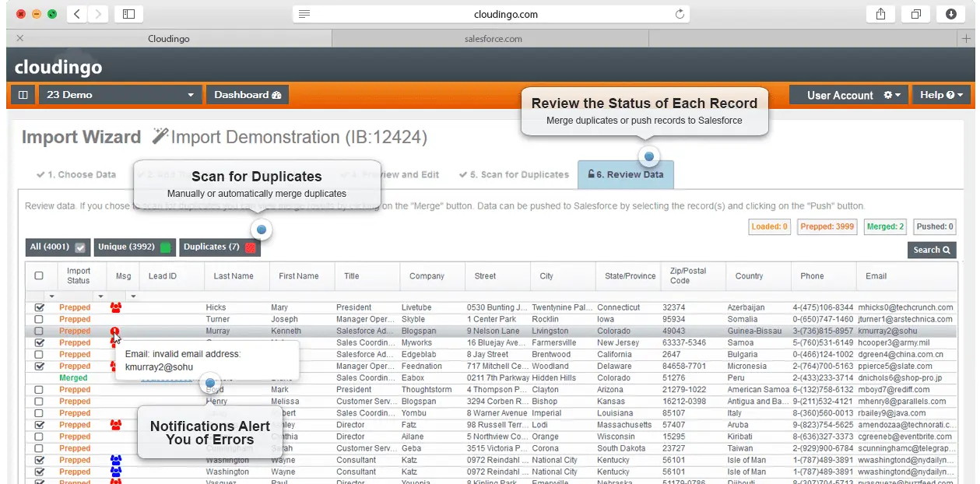Screen dimensions: 980x484
Task: Click the Thoughtstorm company cell
Action: (427, 390)
